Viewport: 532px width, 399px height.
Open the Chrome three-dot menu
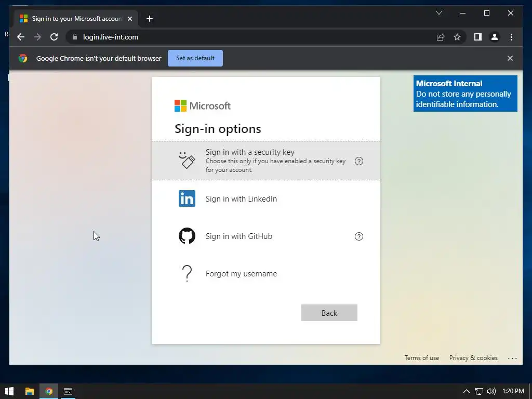click(x=511, y=37)
